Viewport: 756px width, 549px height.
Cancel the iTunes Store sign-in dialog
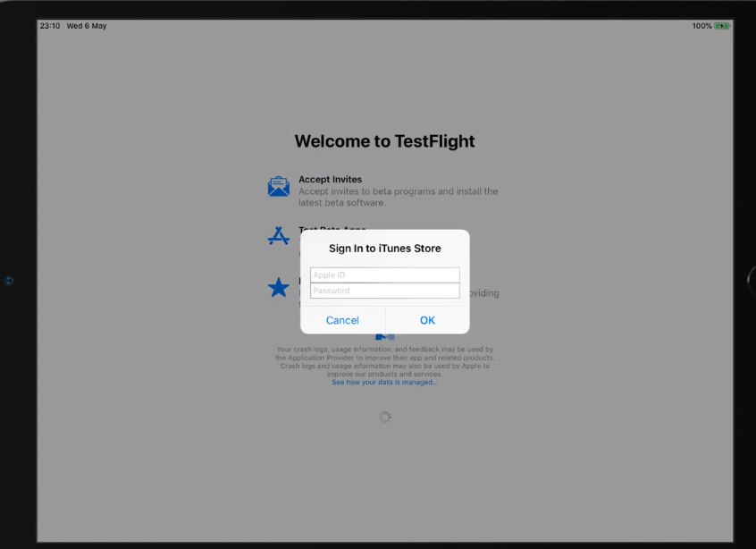(342, 320)
